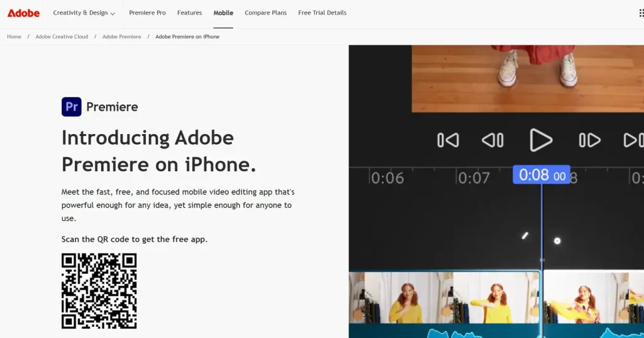Navigate to Home breadcrumb
The height and width of the screenshot is (338, 644).
(x=14, y=37)
